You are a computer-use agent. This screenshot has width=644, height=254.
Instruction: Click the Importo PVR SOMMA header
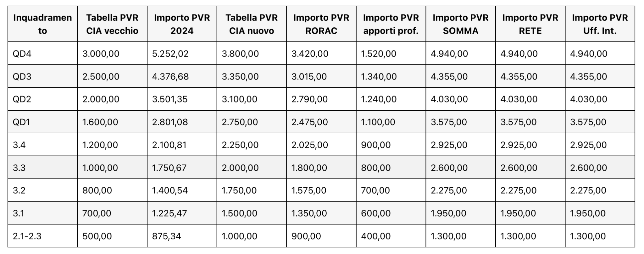point(461,24)
